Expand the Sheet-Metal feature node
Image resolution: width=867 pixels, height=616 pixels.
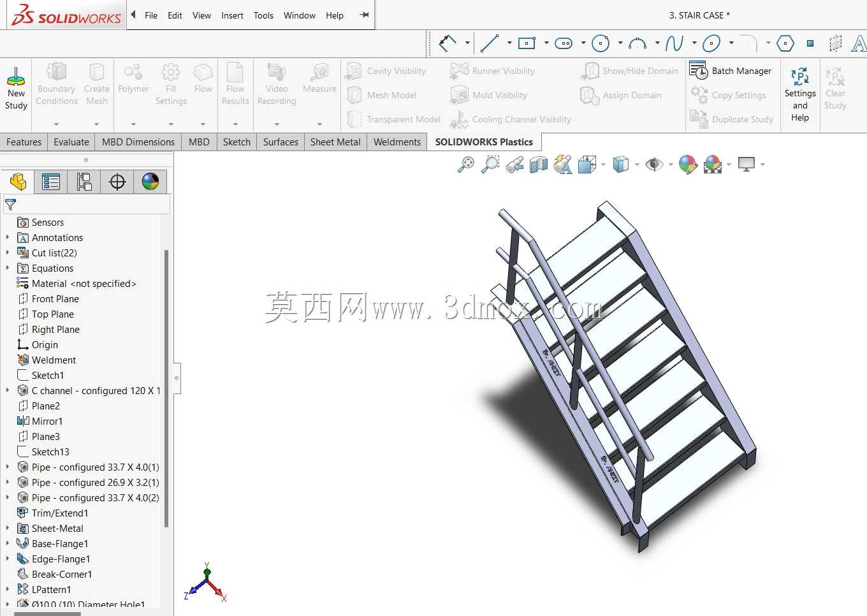(x=8, y=528)
